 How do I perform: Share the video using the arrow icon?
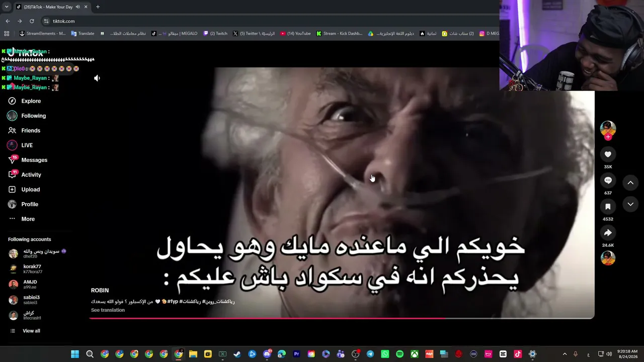[x=608, y=233]
